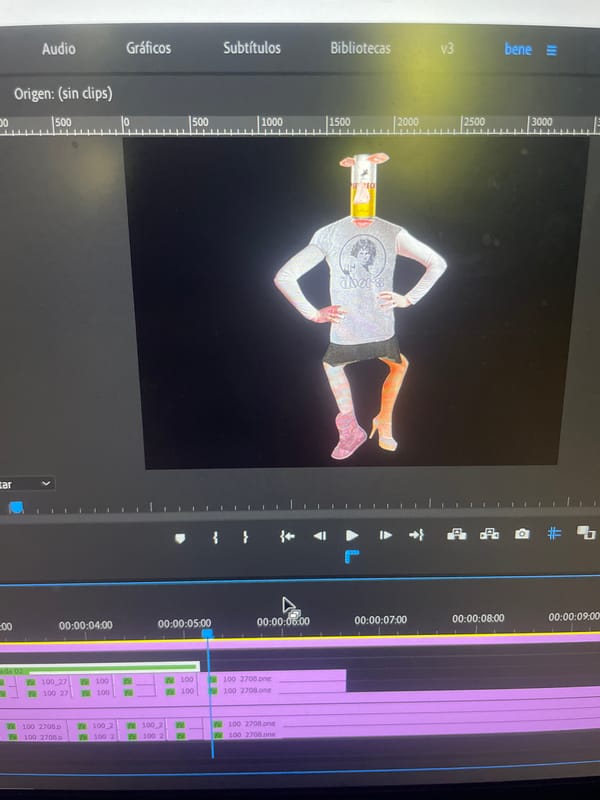600x800 pixels.
Task: Step back one frame
Action: pyautogui.click(x=320, y=536)
